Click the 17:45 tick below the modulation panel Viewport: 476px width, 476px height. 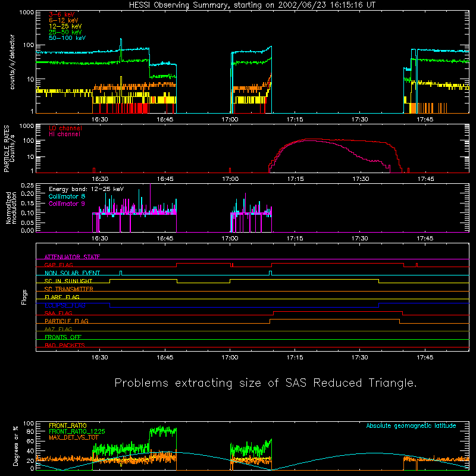pyautogui.click(x=425, y=239)
